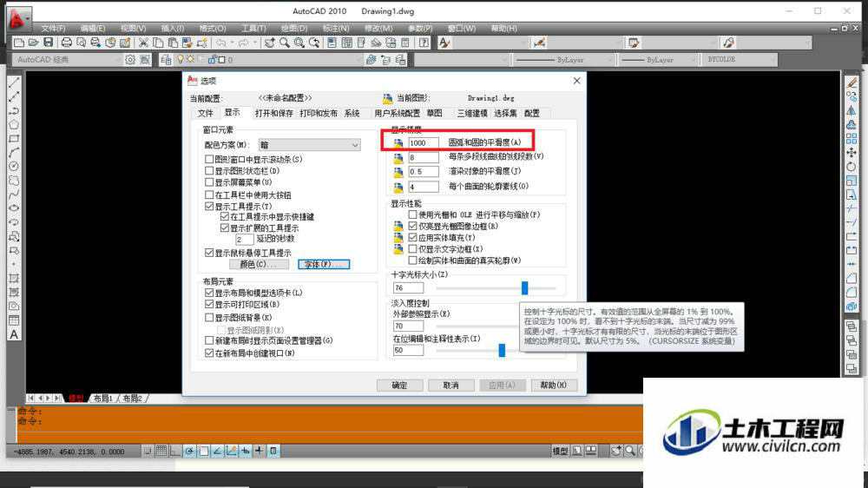Enable 显示图纸背景 checkbox
Screen dimensions: 868x488
(209, 318)
